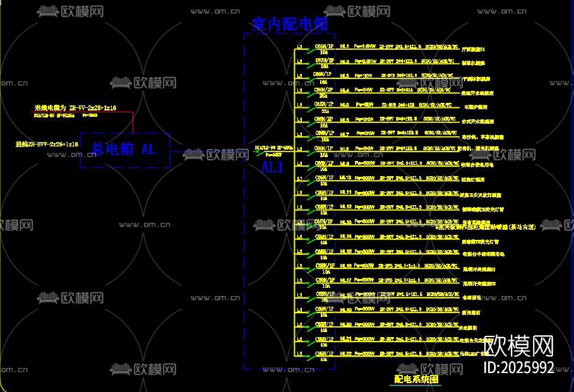Click the load description right of ML7
Screen dimensions: 574x392
click(x=482, y=137)
